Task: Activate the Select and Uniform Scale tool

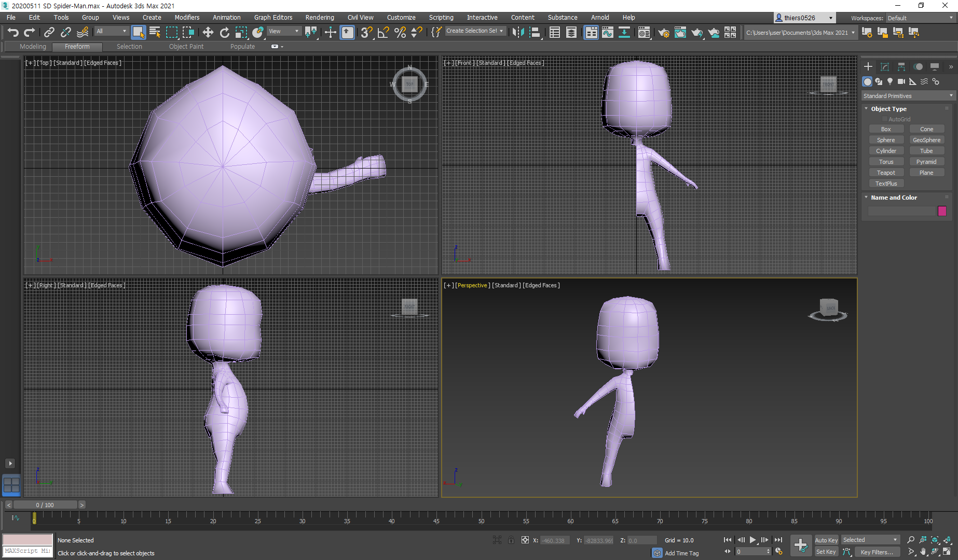Action: click(x=241, y=33)
